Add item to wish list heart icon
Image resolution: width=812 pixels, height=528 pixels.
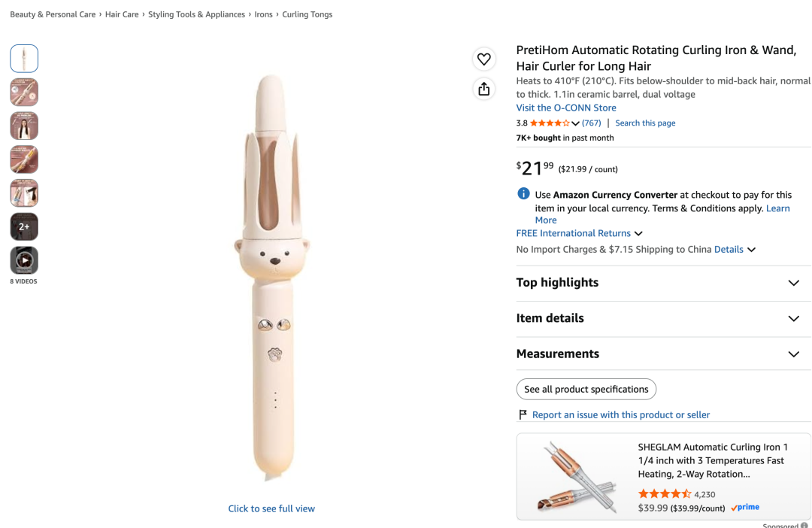483,59
